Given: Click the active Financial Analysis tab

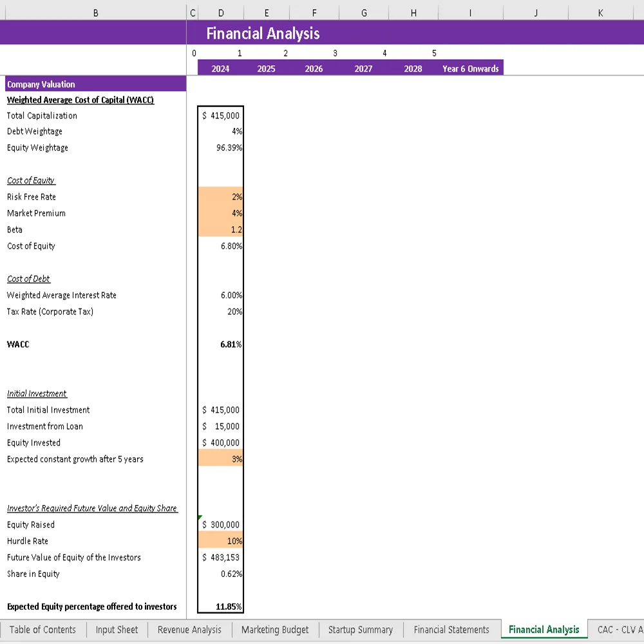Looking at the screenshot, I should pyautogui.click(x=543, y=630).
